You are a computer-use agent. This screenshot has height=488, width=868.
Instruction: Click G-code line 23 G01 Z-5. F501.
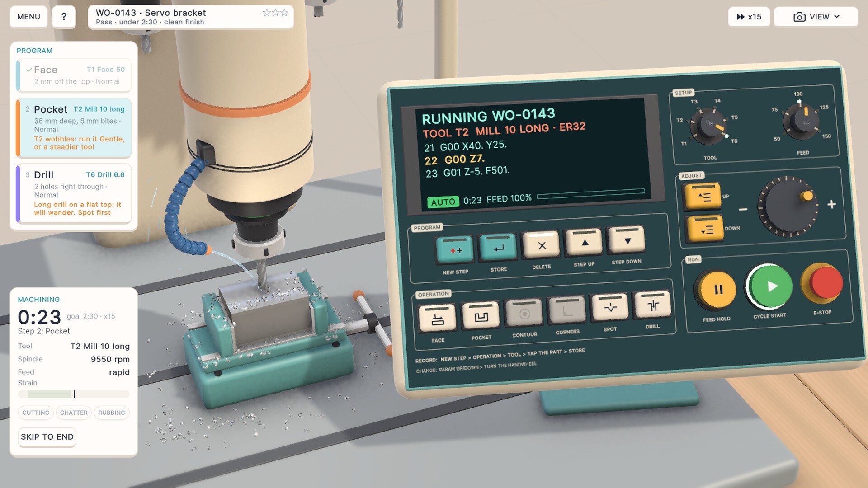tap(468, 172)
